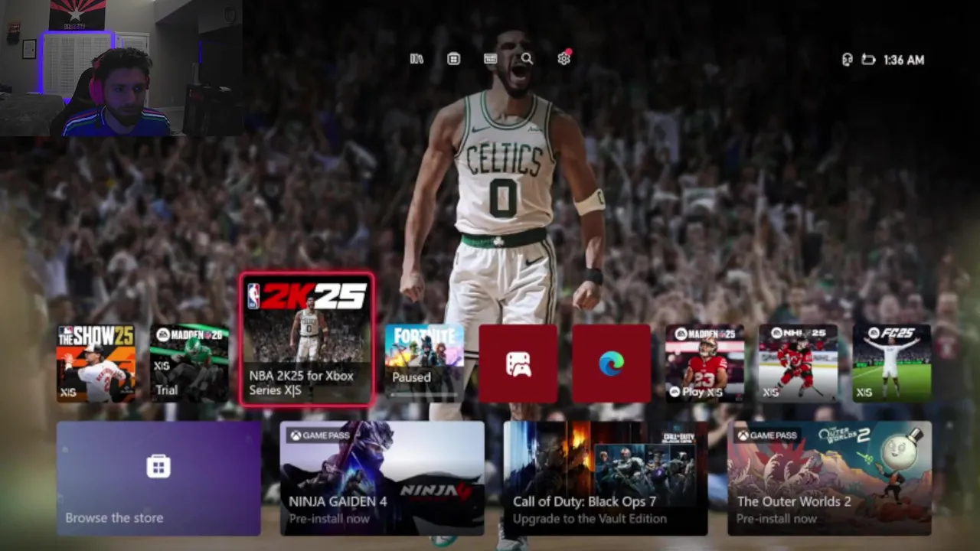This screenshot has width=980, height=551.
Task: Click the Game Pass badge on Outer Worlds card
Action: pos(766,435)
